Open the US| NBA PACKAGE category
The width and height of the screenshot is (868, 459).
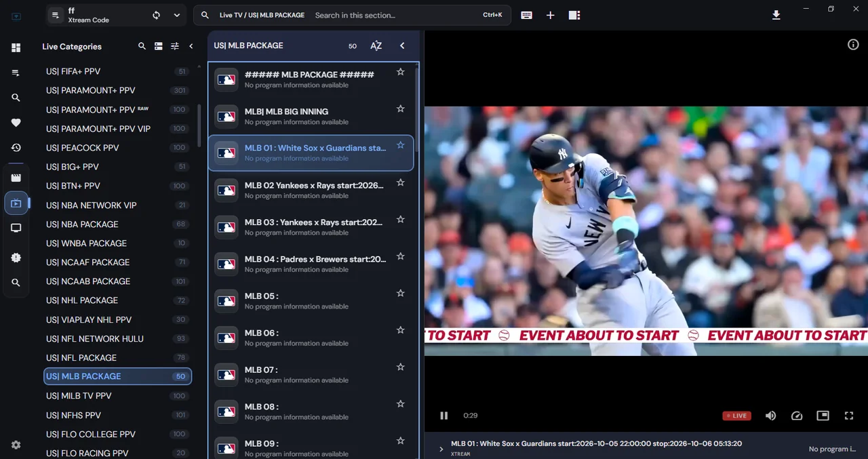click(117, 224)
